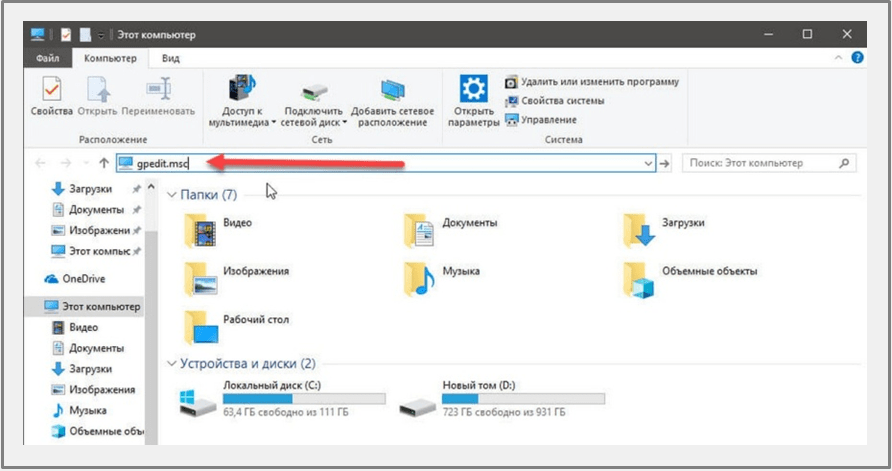Collapse the ribbon with the chevron

coord(839,59)
